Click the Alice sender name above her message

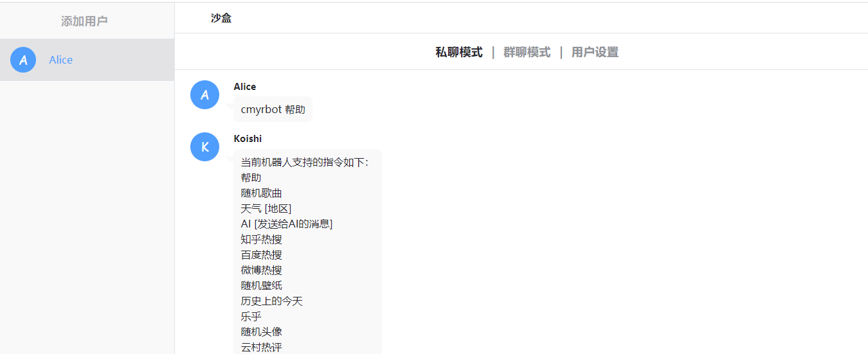tap(244, 87)
